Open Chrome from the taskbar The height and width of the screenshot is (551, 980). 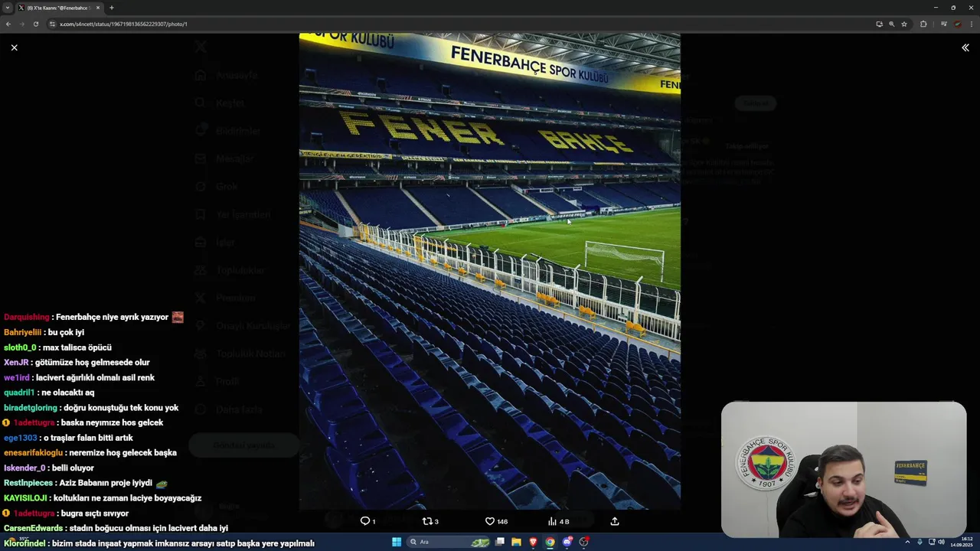pyautogui.click(x=550, y=542)
